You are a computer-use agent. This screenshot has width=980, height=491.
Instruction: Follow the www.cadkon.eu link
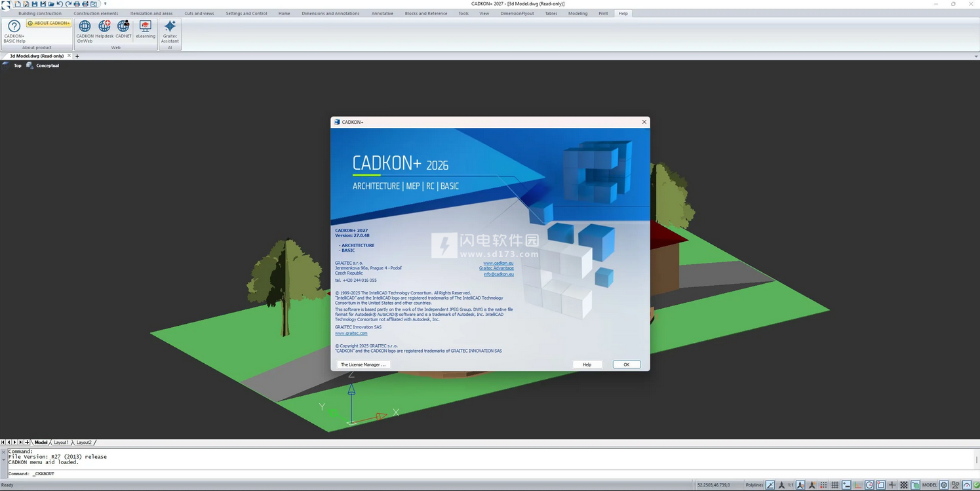coord(498,263)
